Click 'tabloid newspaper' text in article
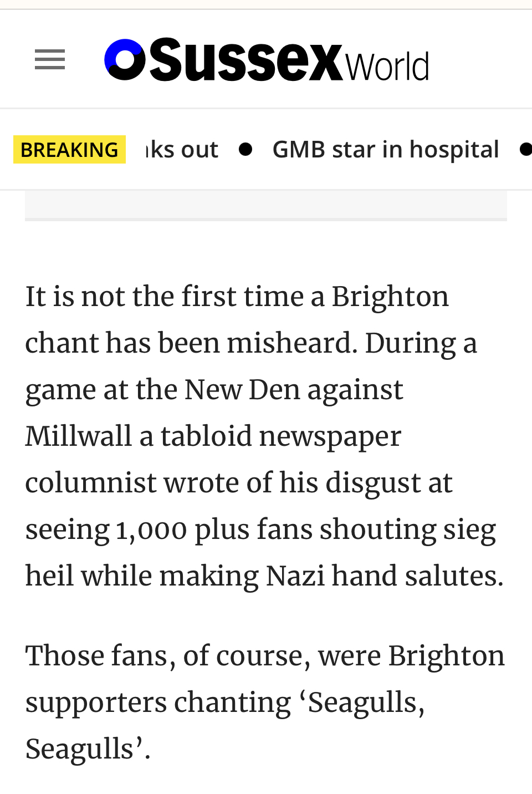The width and height of the screenshot is (532, 794). [x=281, y=437]
